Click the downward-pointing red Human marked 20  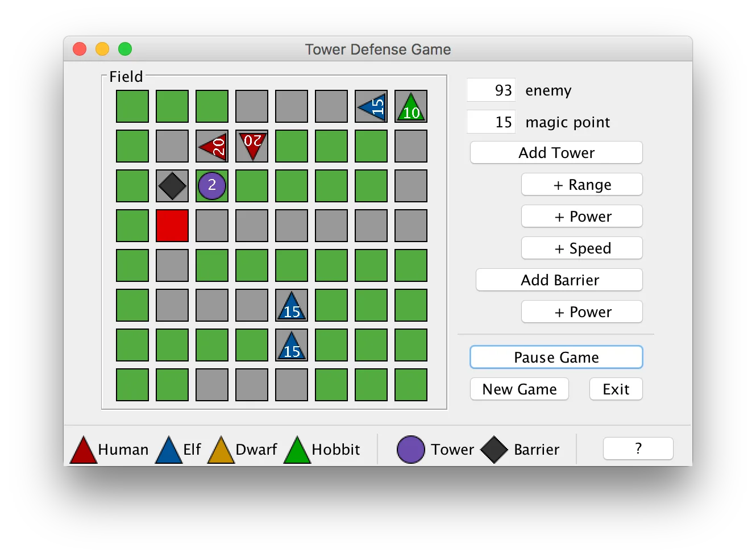(252, 146)
